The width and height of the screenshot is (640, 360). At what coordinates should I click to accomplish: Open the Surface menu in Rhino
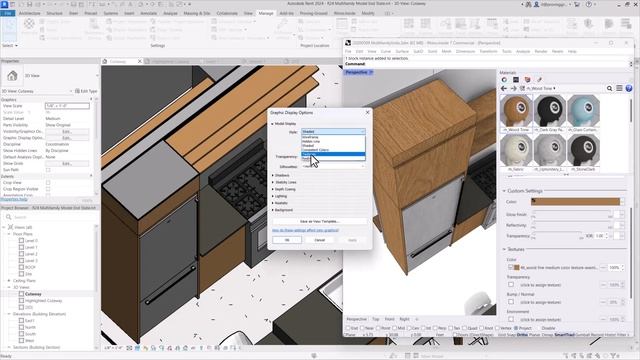(402, 51)
